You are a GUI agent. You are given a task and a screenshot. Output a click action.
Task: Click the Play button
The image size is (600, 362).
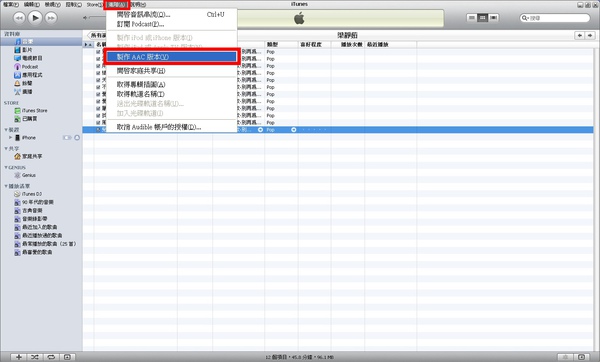coord(35,18)
